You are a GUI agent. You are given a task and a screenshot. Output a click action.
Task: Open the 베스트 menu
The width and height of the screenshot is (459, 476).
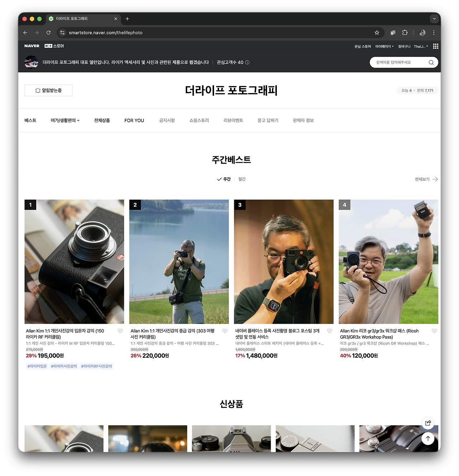point(30,120)
